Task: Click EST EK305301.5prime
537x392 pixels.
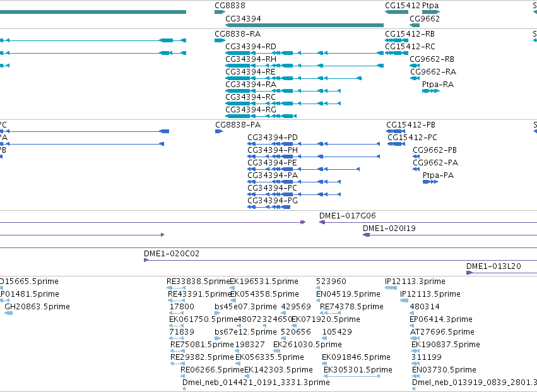Action: pyautogui.click(x=358, y=370)
